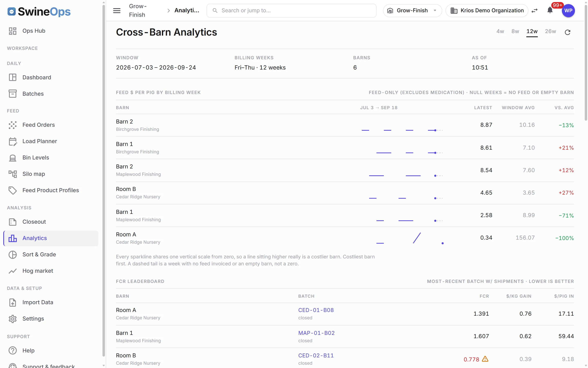Image resolution: width=588 pixels, height=368 pixels.
Task: Click the 8.87 latest value for Barn 2 Birchgrove
Action: pyautogui.click(x=486, y=125)
